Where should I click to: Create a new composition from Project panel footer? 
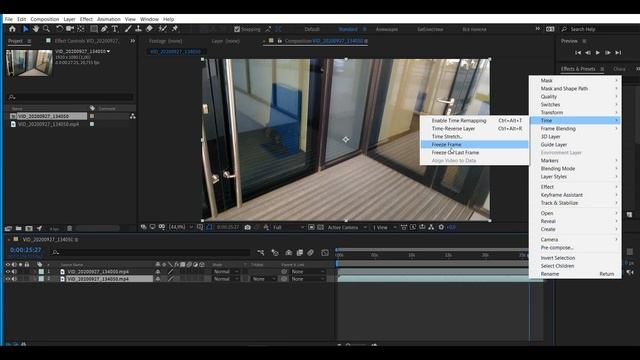pos(29,229)
